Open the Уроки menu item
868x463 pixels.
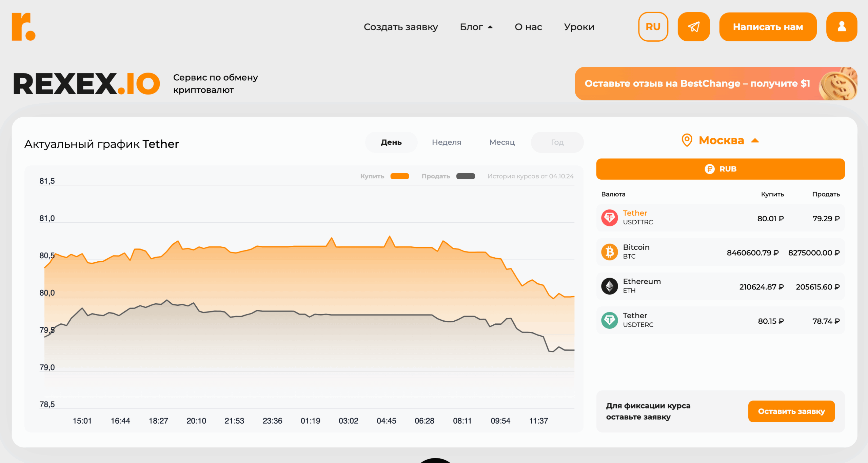[x=579, y=27]
